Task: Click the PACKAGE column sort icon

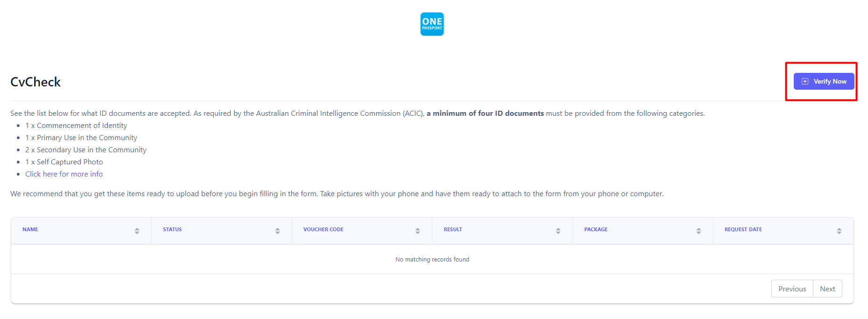Action: [699, 230]
